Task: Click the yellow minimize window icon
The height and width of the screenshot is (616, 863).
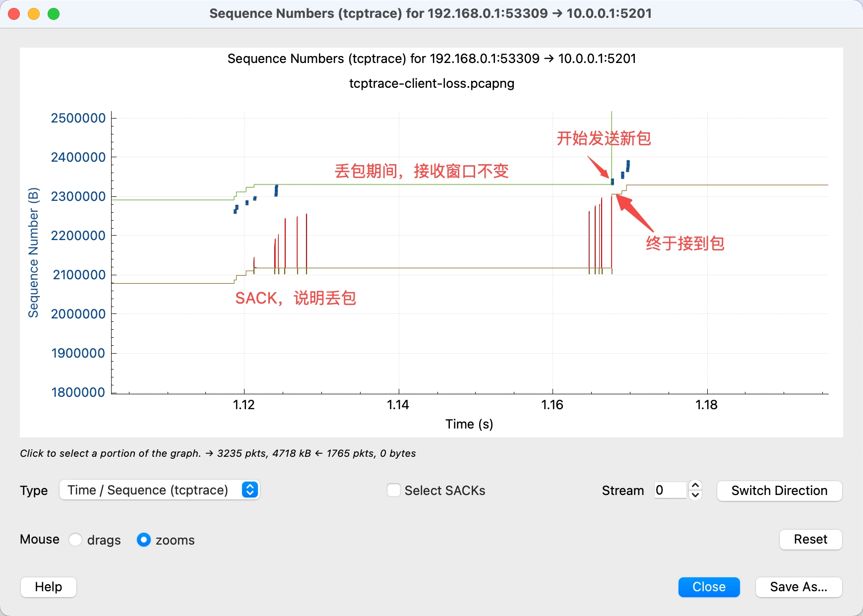Action: [x=34, y=14]
